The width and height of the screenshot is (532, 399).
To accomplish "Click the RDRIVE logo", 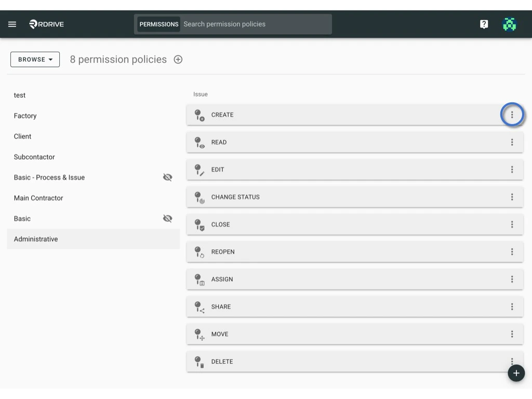I will tap(46, 24).
